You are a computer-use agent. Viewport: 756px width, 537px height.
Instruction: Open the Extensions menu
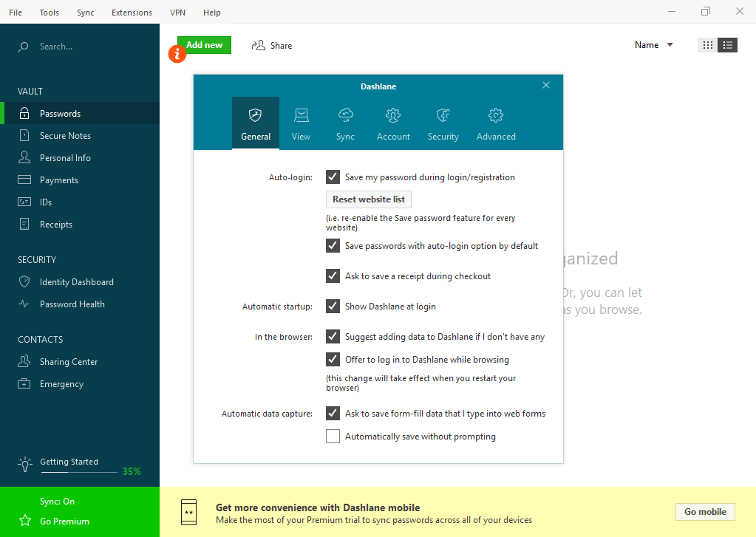(x=132, y=13)
